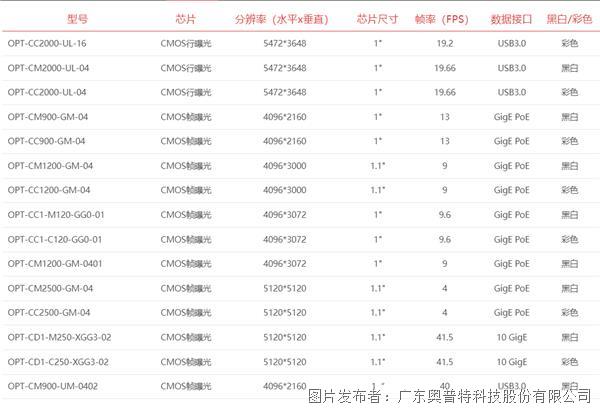
Task: Click model OPT-CM1200-GM-0401
Action: pyautogui.click(x=55, y=264)
